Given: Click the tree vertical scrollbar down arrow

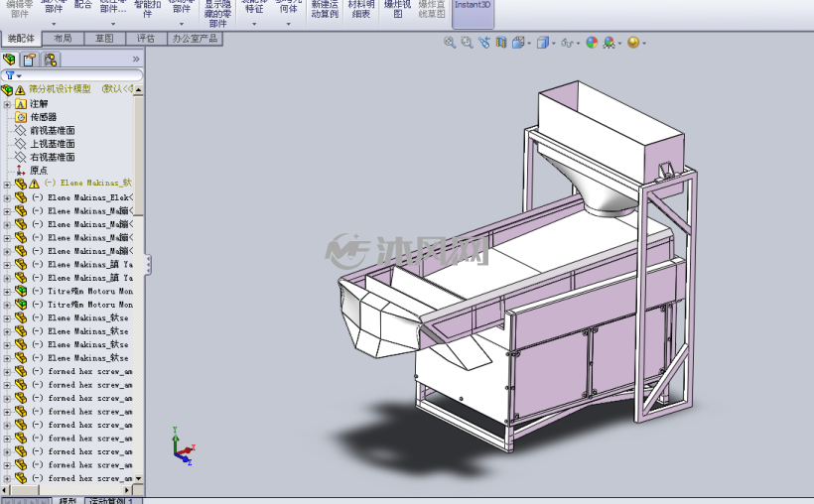Looking at the screenshot, I should click(139, 478).
